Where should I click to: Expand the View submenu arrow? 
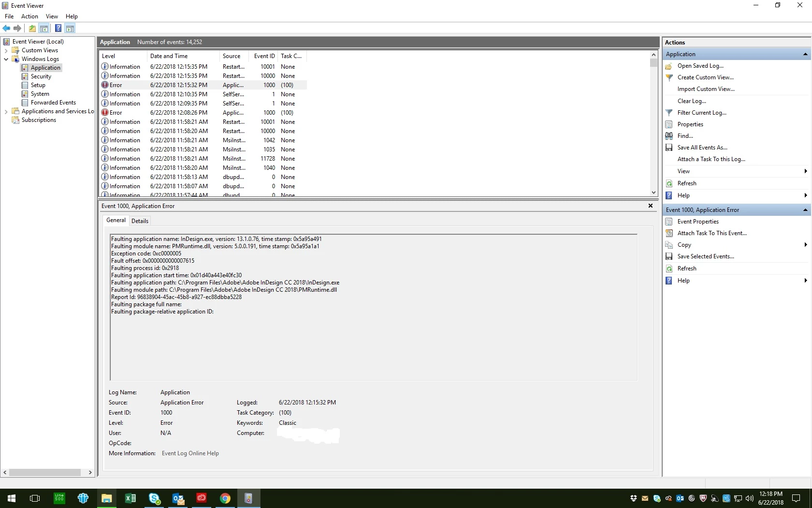pyautogui.click(x=805, y=171)
